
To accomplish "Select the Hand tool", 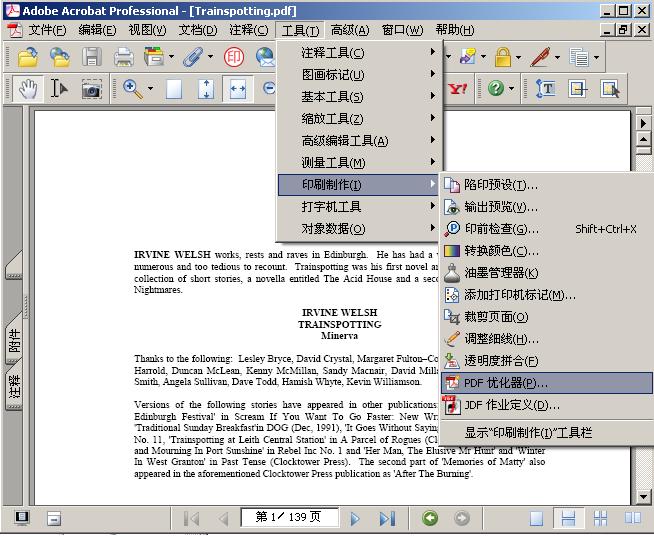I will point(28,89).
